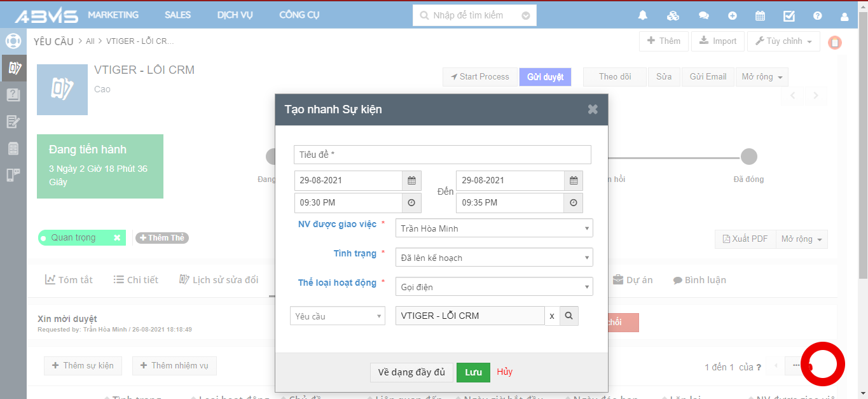Open the chat messages icon
This screenshot has height=399, width=868.
(x=703, y=15)
